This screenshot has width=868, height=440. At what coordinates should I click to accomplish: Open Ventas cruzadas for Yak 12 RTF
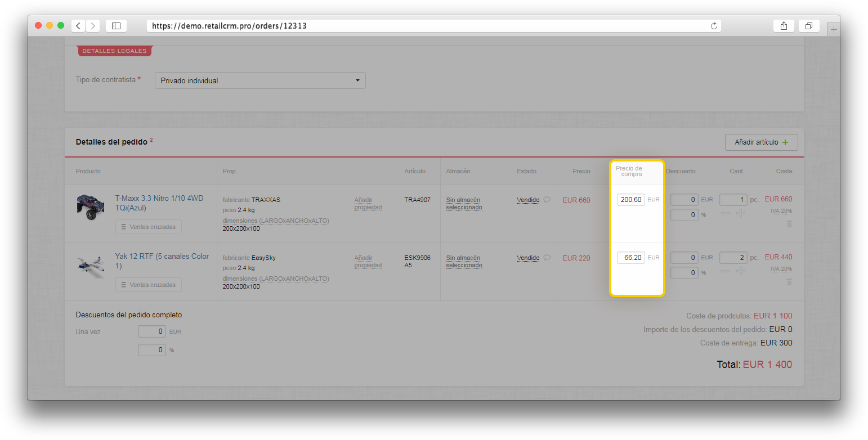pyautogui.click(x=149, y=285)
